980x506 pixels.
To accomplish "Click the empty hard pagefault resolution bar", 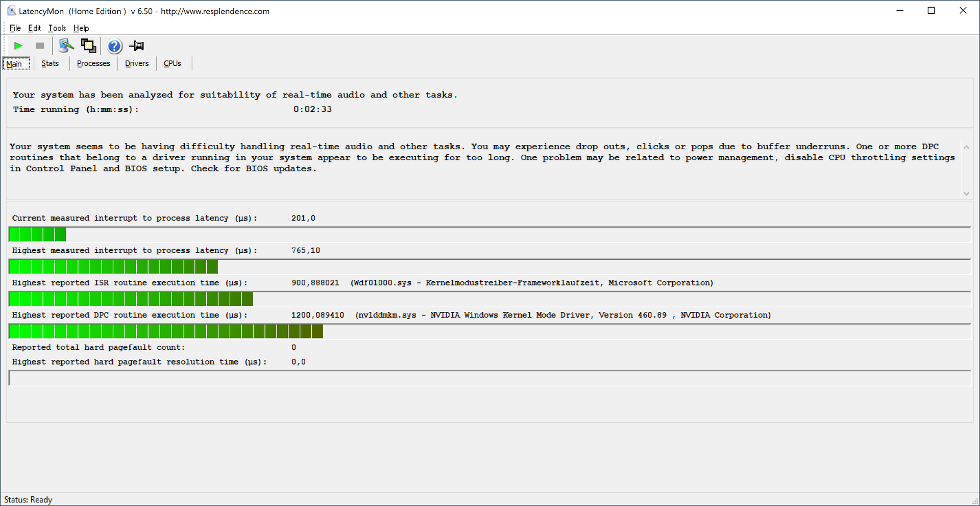I will click(x=489, y=378).
